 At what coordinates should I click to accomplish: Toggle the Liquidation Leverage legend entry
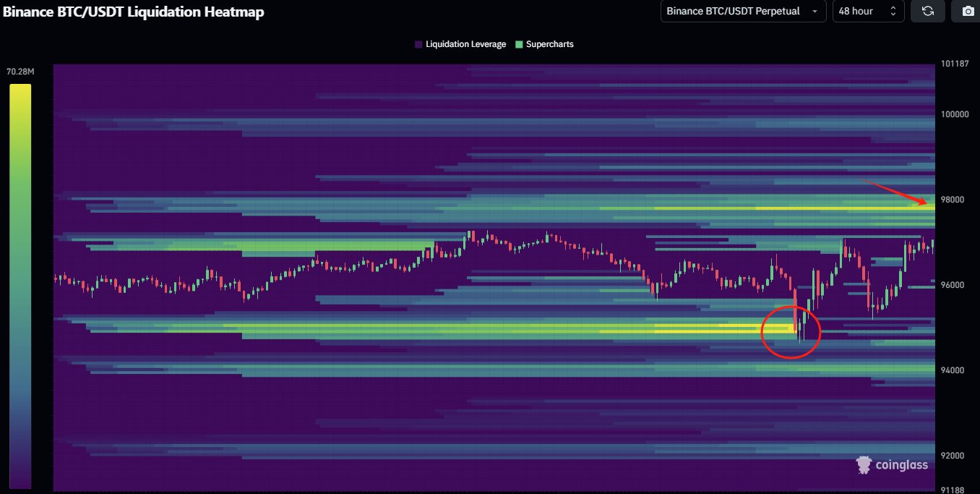[x=460, y=44]
